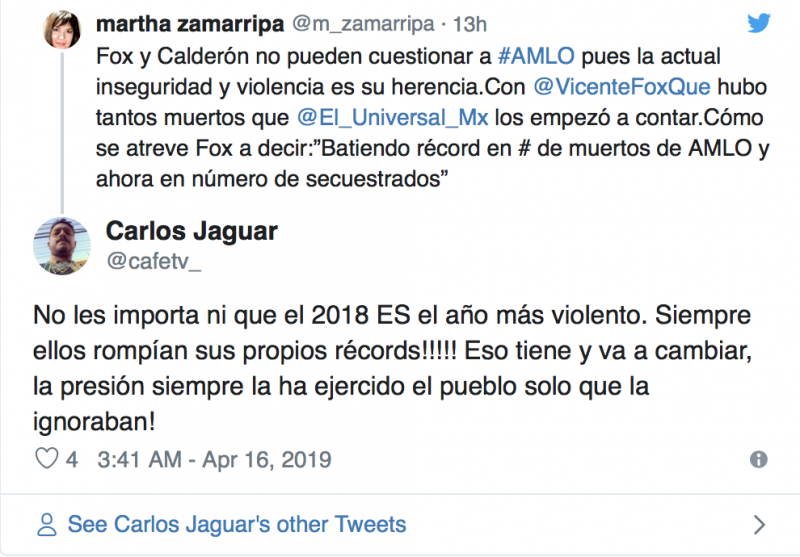Open the tweet info icon
Screen dimensions: 800x557
point(758,460)
